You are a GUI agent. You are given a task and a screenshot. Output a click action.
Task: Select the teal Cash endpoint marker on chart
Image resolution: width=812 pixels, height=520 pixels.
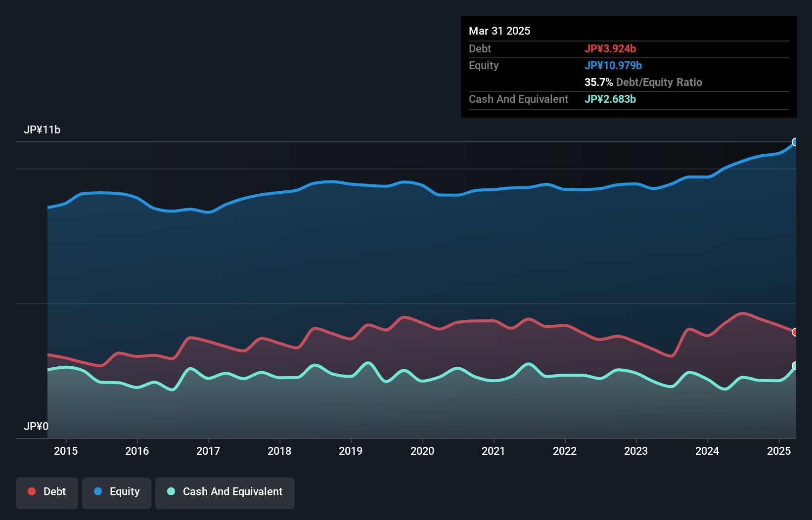coord(795,366)
